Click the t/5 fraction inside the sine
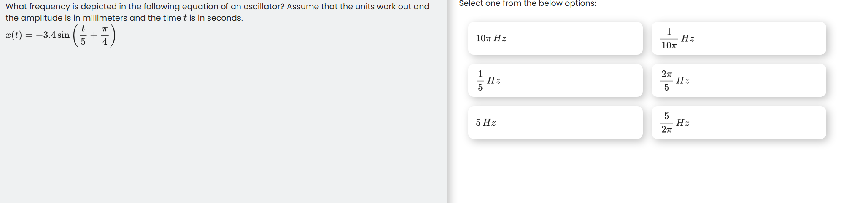868x203 pixels. (83, 35)
